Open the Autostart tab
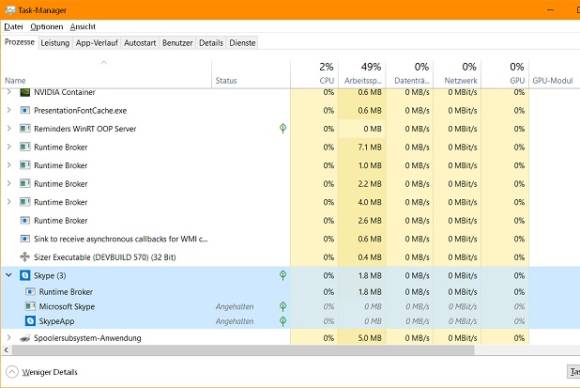This screenshot has height=388, width=580. (x=140, y=43)
